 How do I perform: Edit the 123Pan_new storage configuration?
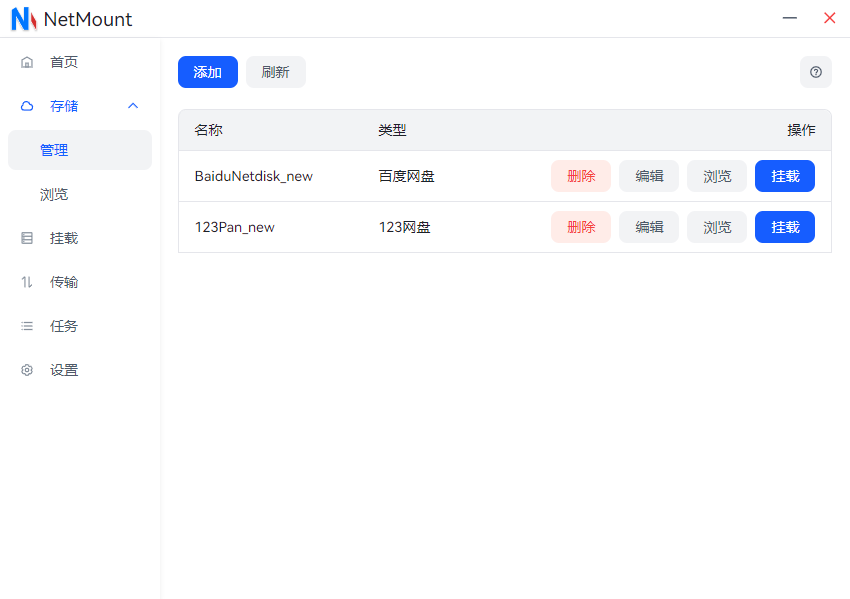click(x=649, y=227)
